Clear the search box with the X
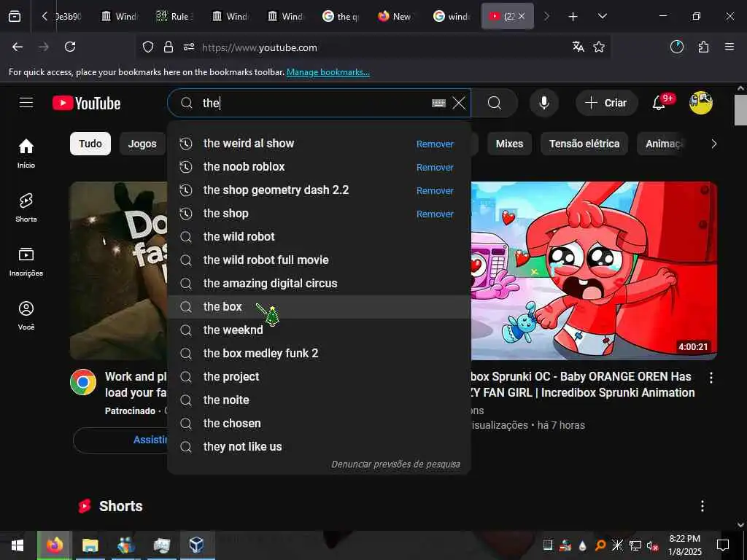Viewport: 747px width, 560px height. tap(459, 103)
